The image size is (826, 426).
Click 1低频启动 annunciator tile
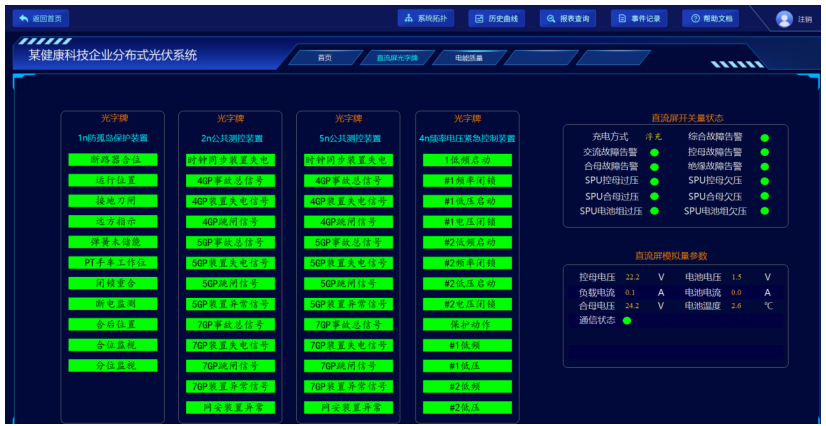pyautogui.click(x=467, y=160)
